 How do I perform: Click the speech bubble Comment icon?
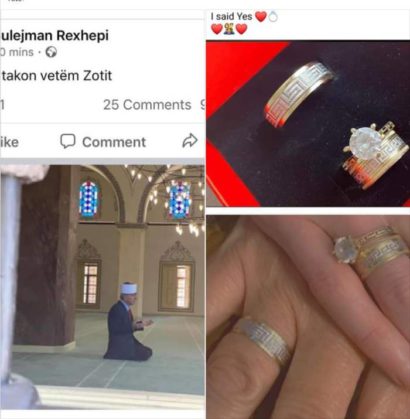68,141
